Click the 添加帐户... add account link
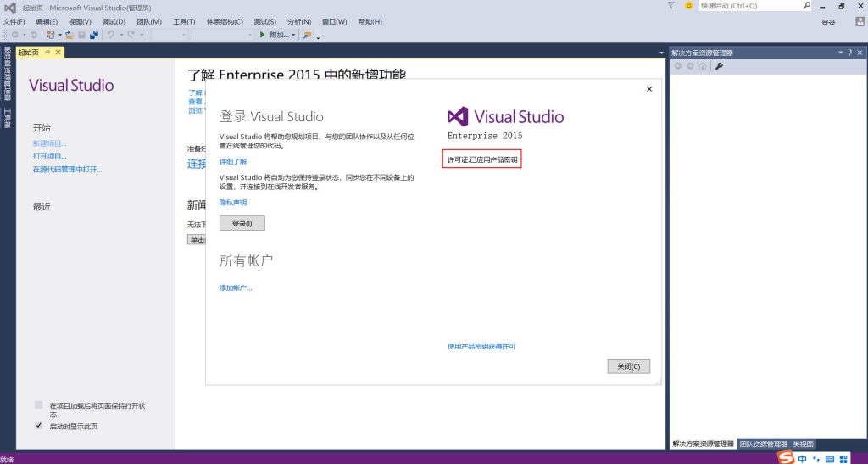Viewport: 868px width, 464px height. click(236, 288)
